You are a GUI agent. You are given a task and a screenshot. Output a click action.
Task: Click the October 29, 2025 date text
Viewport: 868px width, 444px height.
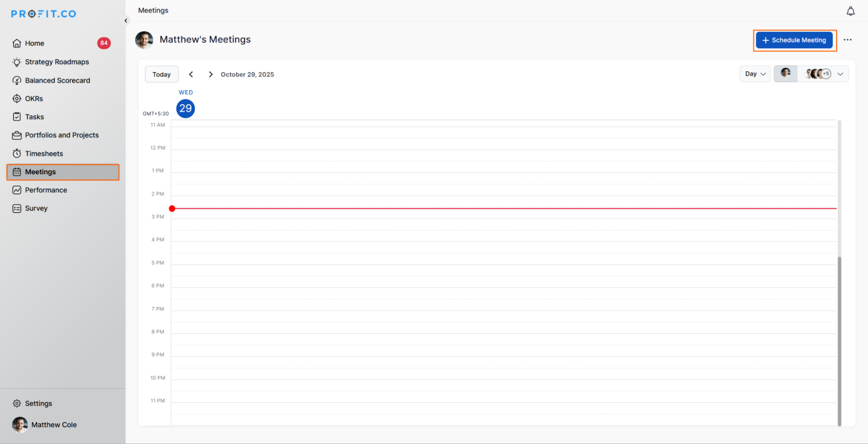248,75
